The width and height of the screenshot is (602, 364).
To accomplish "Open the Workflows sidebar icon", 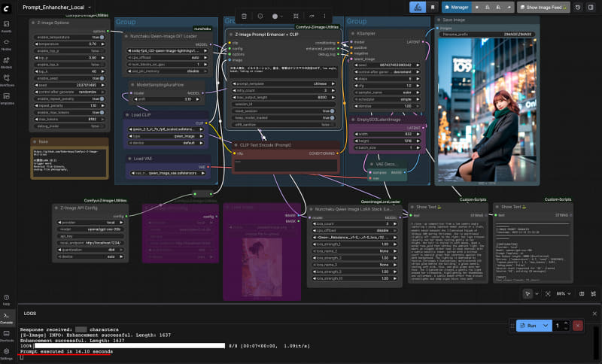I will point(7,80).
